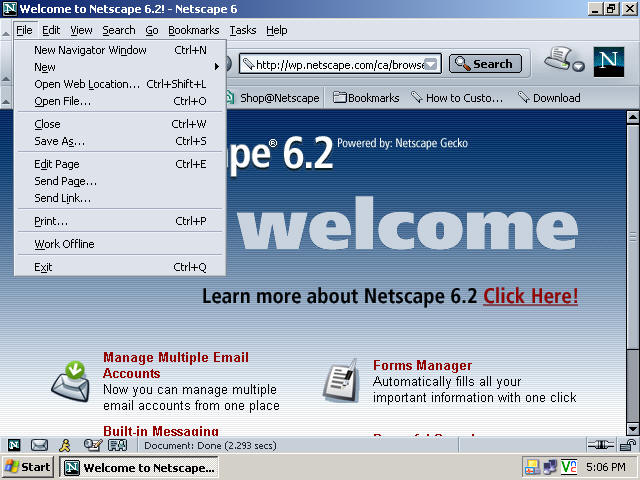Collapse the menu bar via its grippy

(6, 31)
